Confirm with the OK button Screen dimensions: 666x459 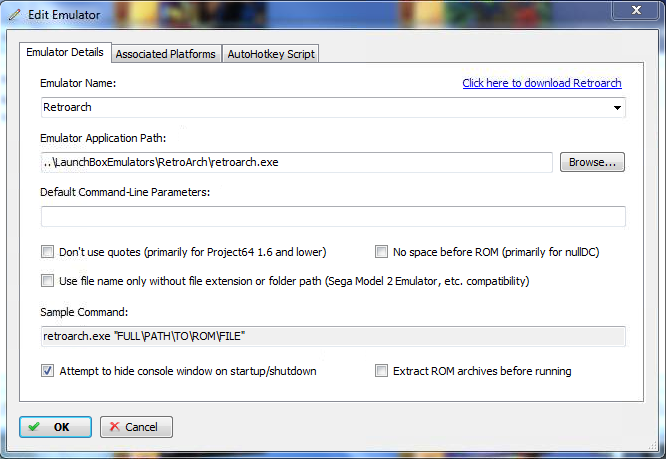click(x=55, y=427)
